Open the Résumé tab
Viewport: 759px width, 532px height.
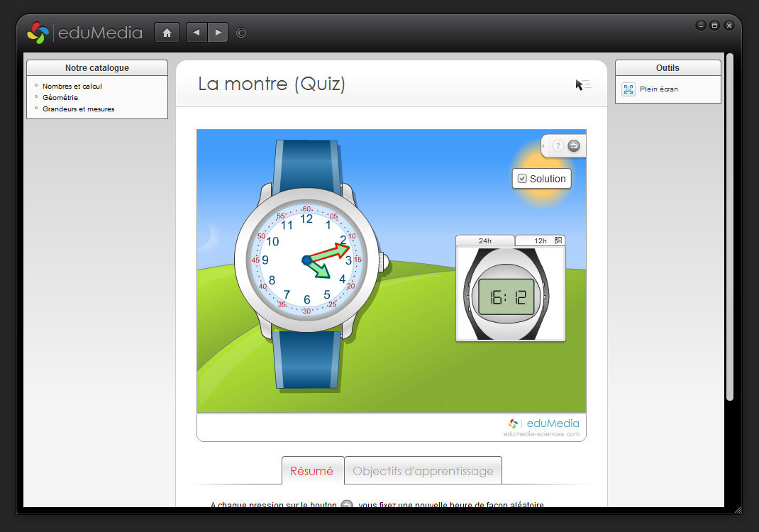point(312,471)
